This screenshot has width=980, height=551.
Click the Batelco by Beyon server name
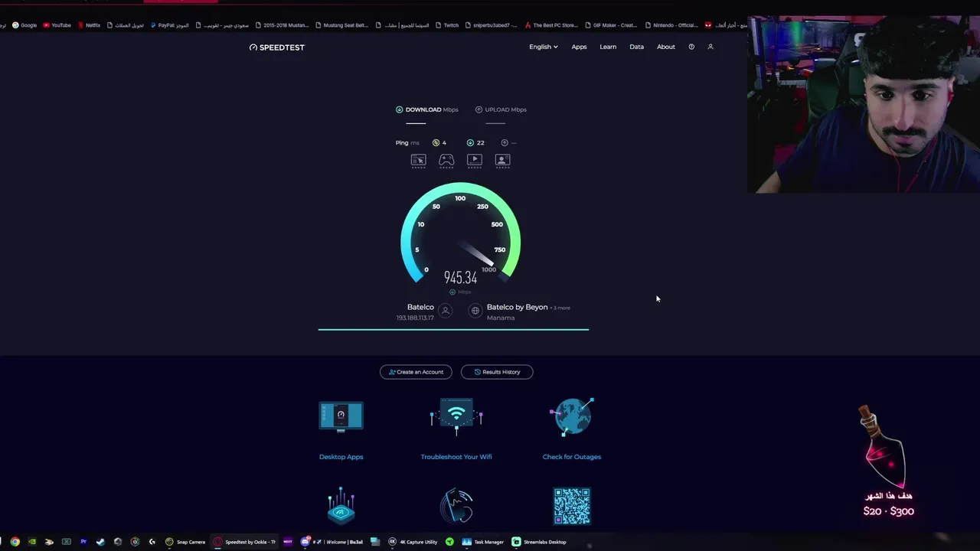click(x=517, y=307)
